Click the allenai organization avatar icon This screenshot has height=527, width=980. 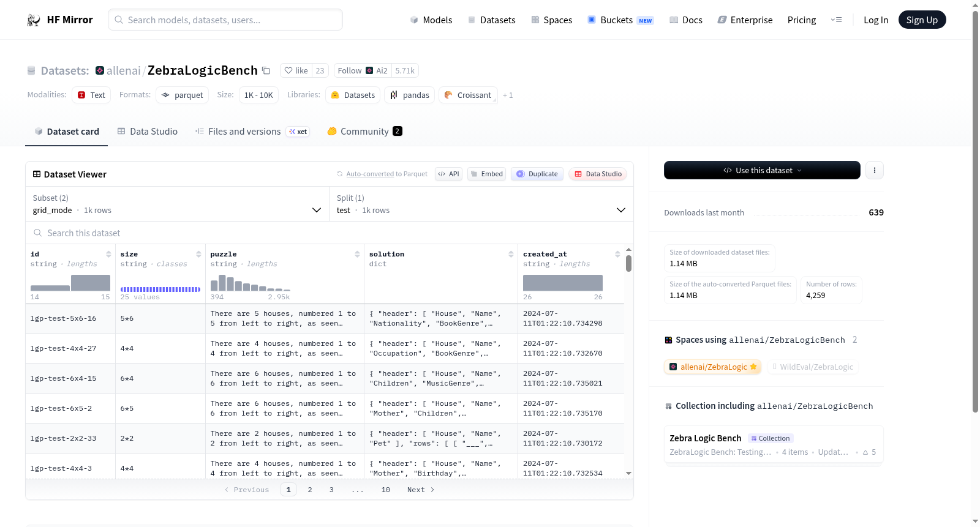[100, 70]
